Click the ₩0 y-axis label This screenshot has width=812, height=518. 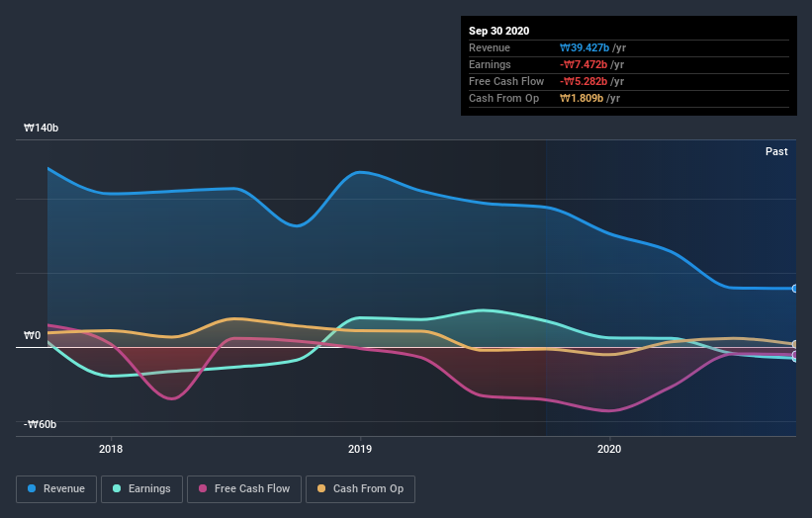[x=32, y=335]
